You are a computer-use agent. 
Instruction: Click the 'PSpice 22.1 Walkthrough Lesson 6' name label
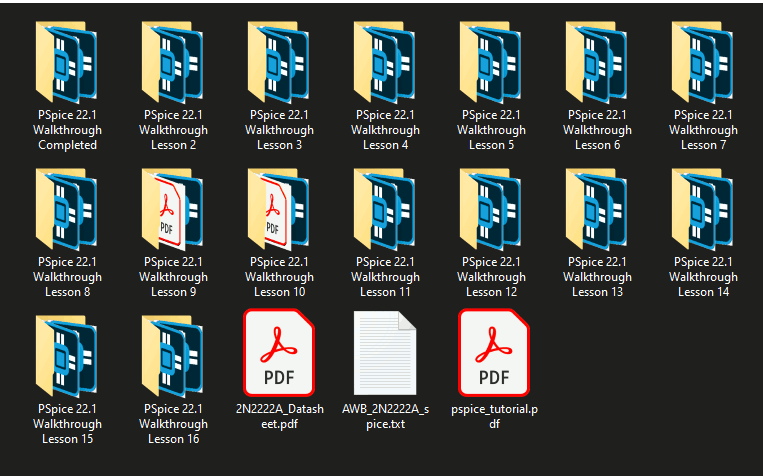598,130
